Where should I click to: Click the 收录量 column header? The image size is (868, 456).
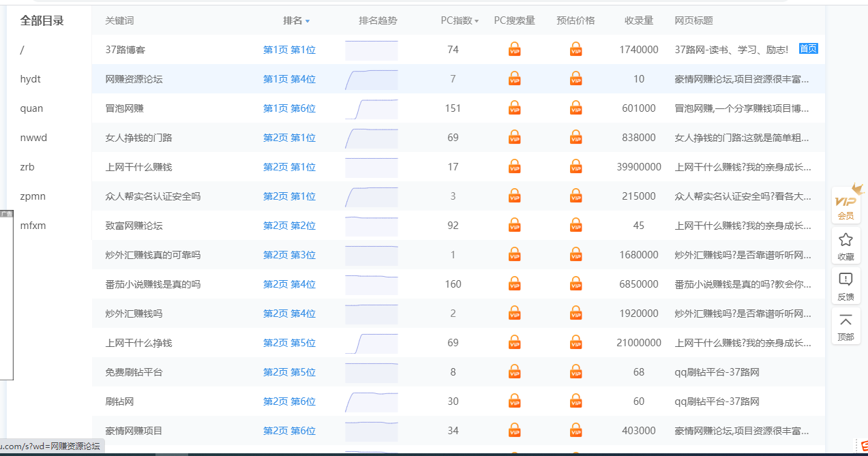tap(639, 20)
